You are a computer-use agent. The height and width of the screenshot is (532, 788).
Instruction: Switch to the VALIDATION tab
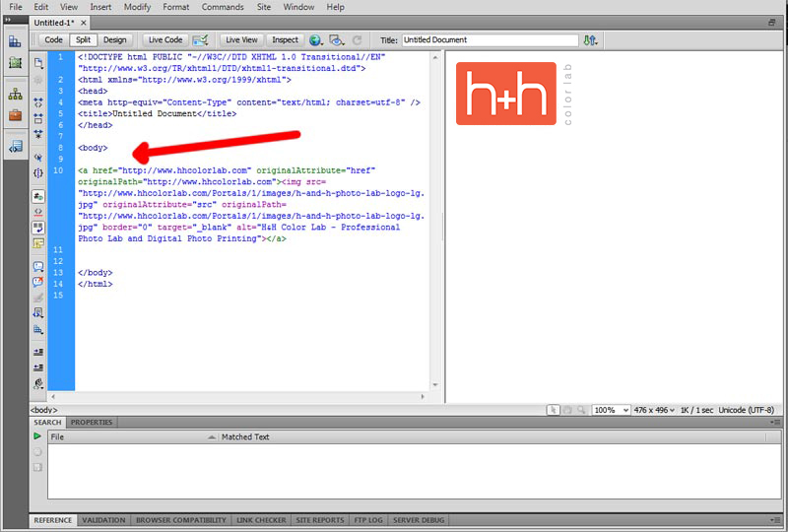pos(103,520)
